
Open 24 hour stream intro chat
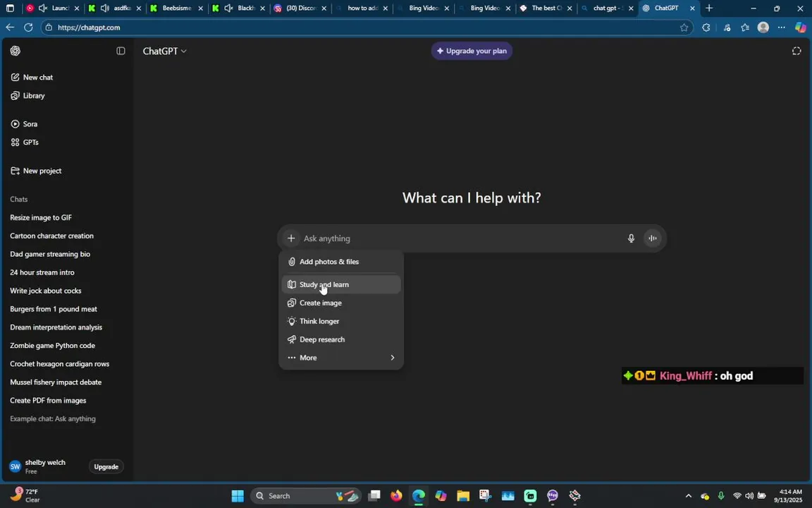[42, 272]
